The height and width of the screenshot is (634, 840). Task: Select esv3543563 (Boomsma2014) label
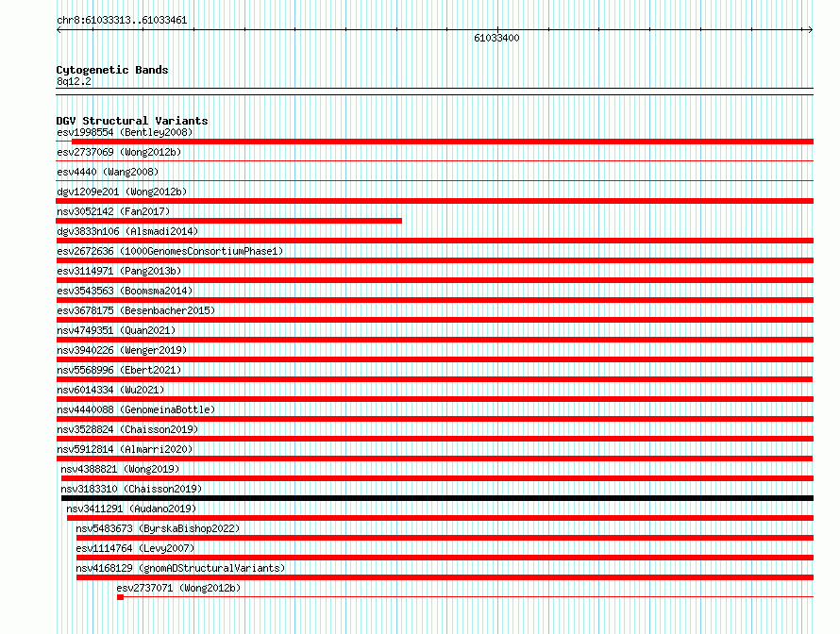coord(125,291)
